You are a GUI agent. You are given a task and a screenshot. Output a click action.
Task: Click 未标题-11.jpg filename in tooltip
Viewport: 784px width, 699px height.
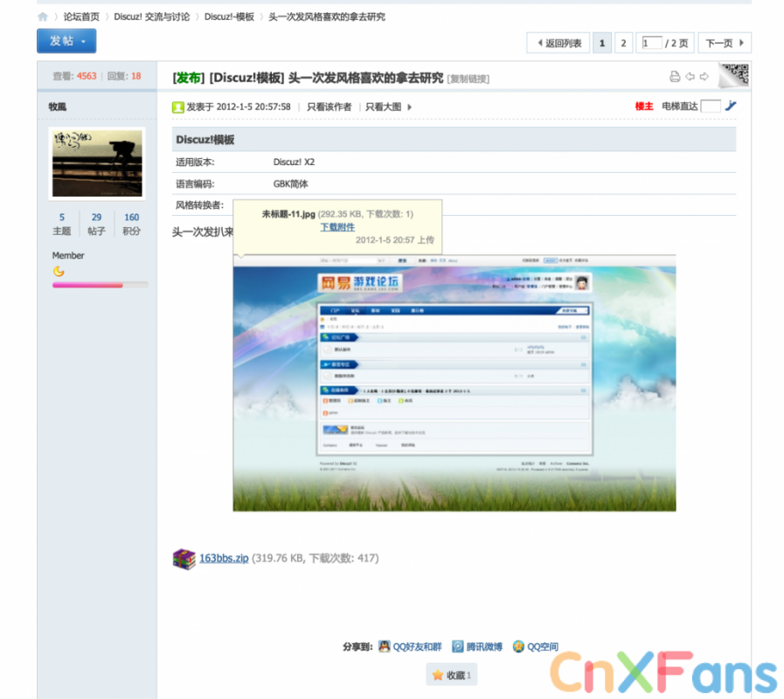click(288, 214)
